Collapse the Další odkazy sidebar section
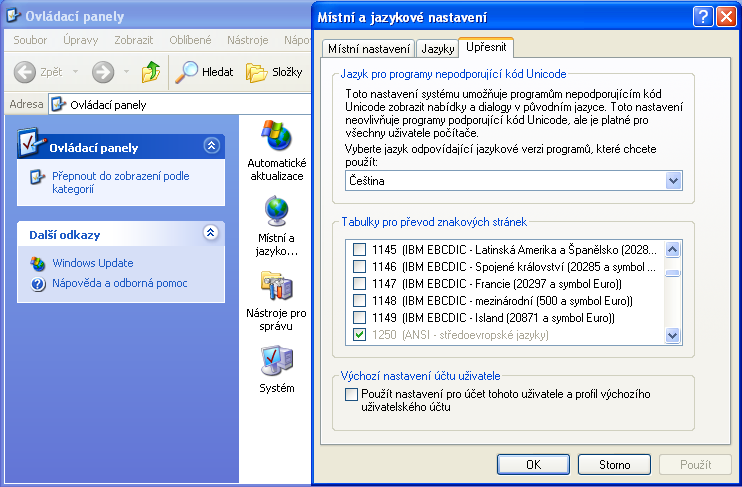742x487 pixels. point(211,232)
